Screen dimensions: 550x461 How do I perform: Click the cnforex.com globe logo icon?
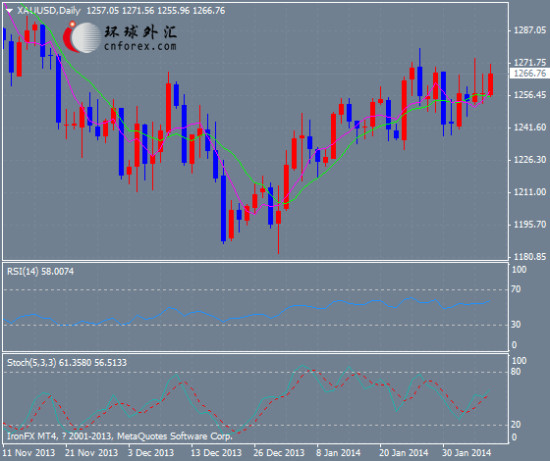81,37
